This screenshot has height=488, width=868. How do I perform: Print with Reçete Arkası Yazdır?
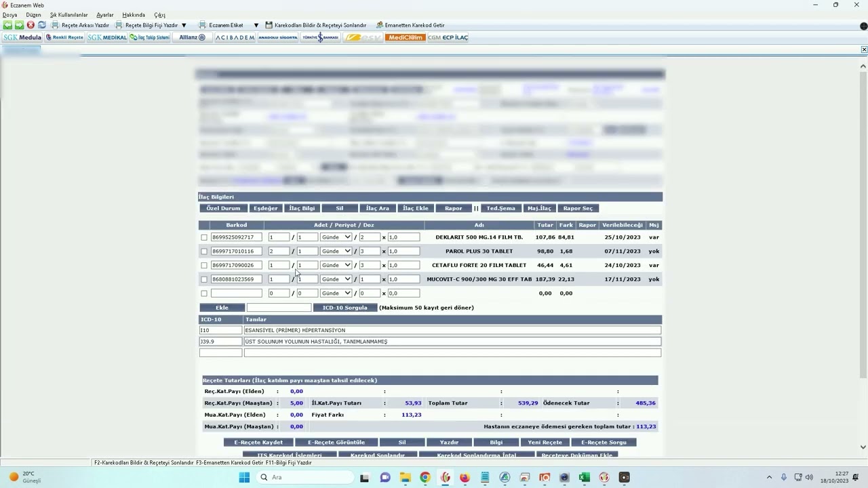[x=80, y=25]
